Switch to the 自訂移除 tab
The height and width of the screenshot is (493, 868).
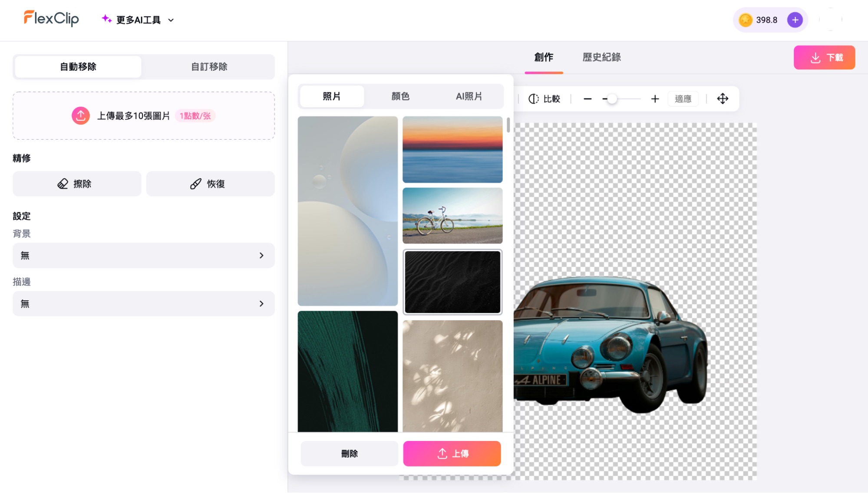coord(209,67)
